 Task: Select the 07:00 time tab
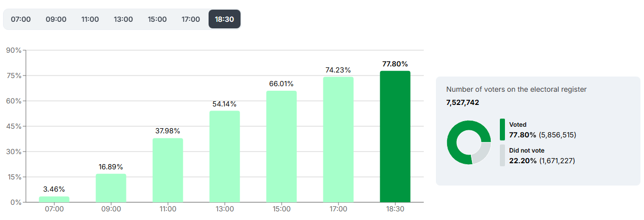tap(21, 19)
